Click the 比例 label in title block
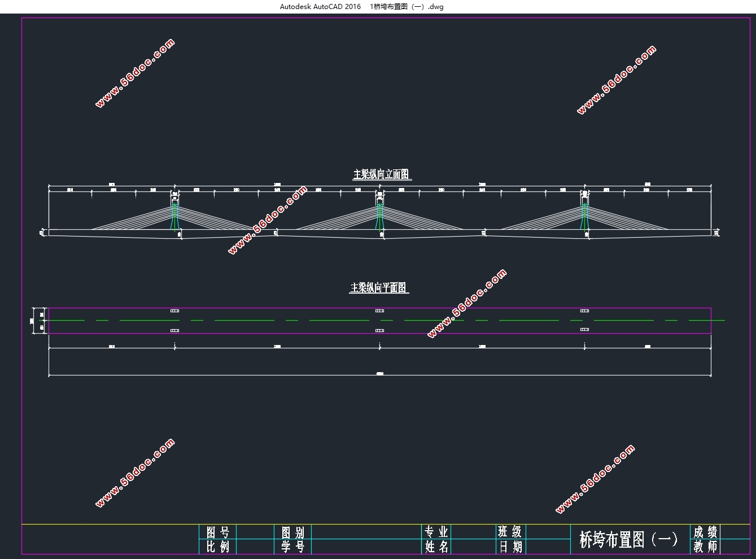Image resolution: width=756 pixels, height=559 pixels. coord(218,547)
